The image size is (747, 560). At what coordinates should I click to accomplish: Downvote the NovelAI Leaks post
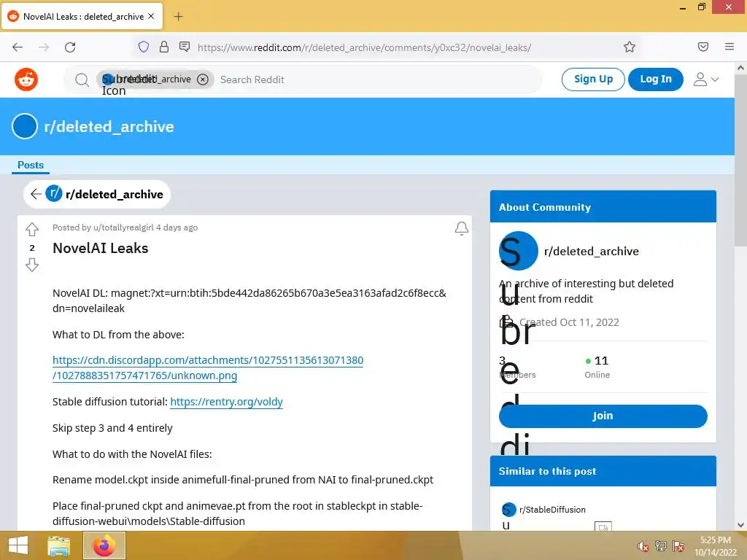(32, 265)
